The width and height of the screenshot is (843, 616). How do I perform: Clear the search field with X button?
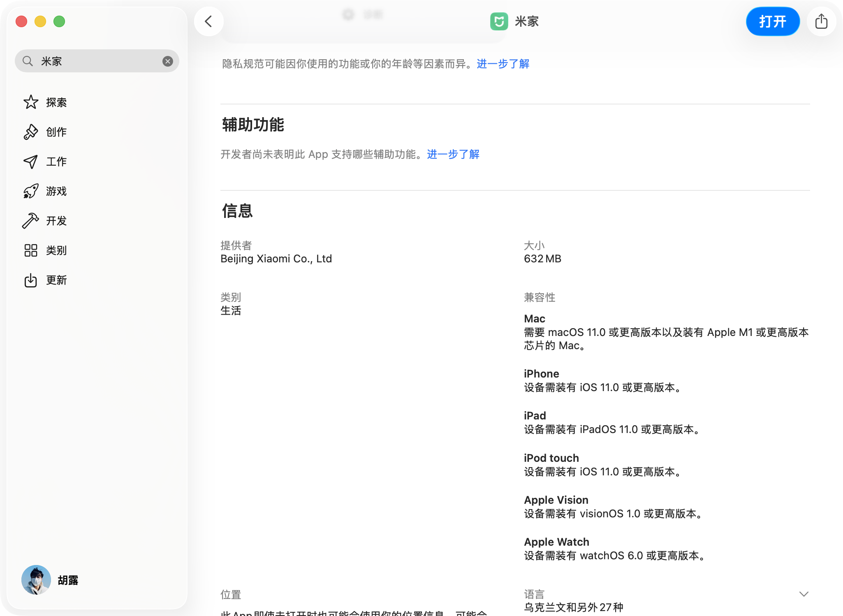click(167, 61)
